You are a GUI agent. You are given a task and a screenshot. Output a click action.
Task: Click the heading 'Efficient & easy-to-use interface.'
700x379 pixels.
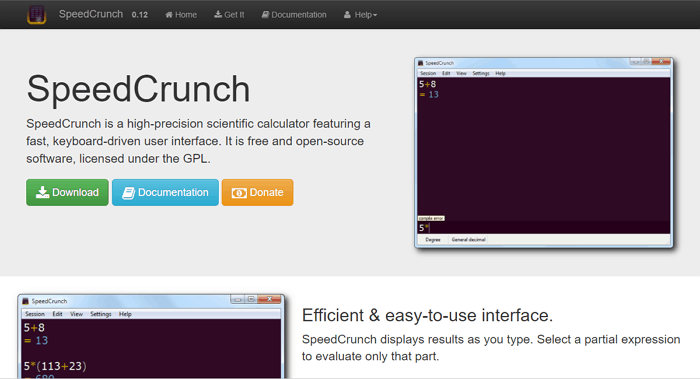coord(427,315)
